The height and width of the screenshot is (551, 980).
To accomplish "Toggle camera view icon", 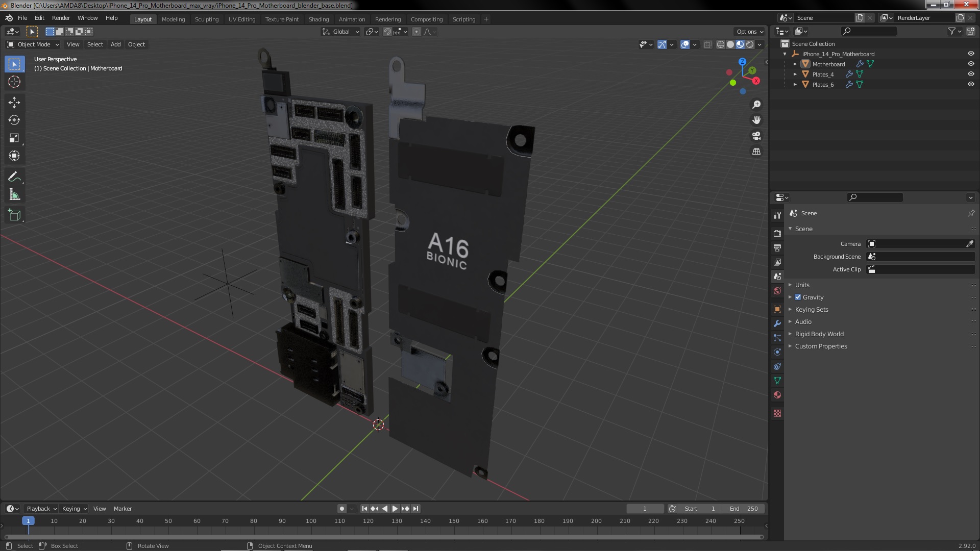I will pos(756,136).
